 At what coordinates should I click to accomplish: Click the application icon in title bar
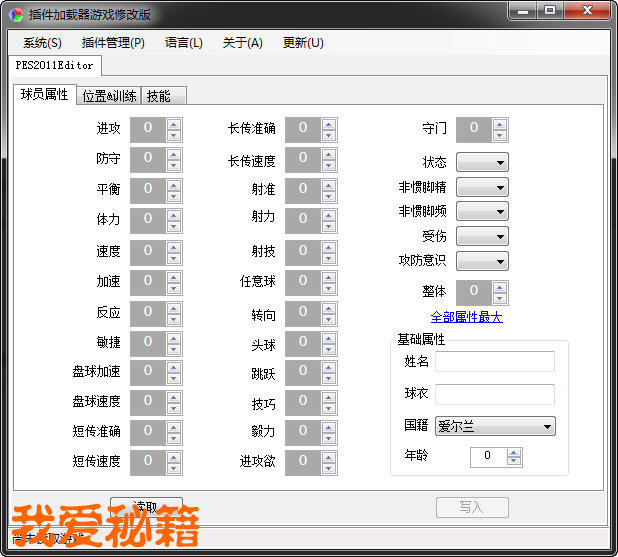coord(16,14)
